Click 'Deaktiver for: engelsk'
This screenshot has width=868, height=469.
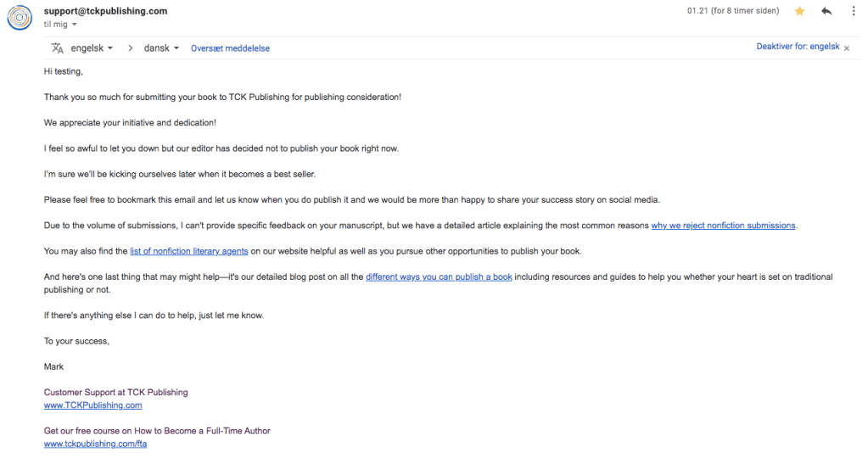(798, 47)
